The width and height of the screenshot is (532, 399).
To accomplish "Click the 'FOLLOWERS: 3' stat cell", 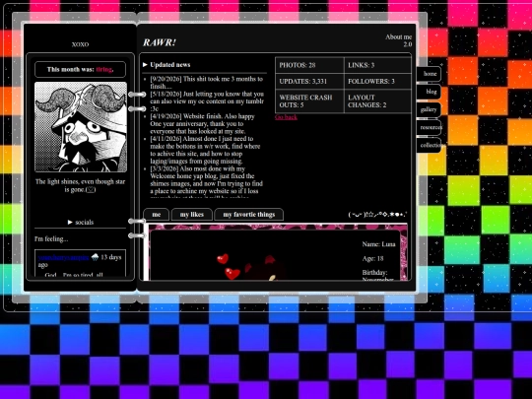I will [x=377, y=82].
